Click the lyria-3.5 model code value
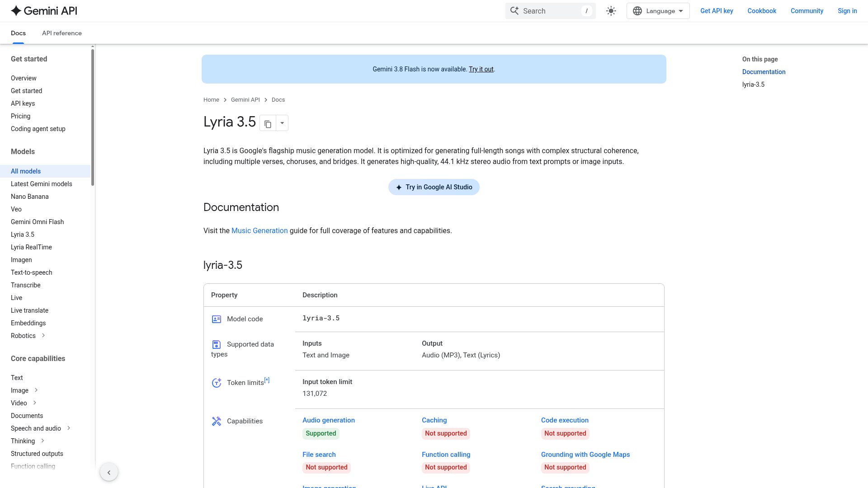868x488 pixels. click(x=321, y=319)
